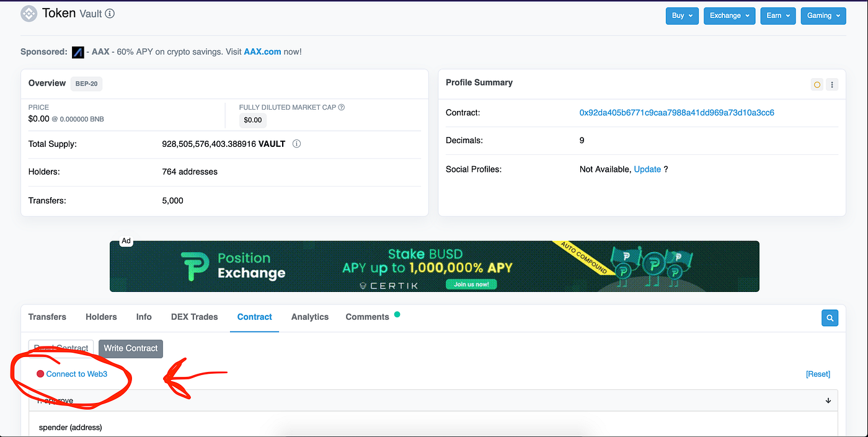Click the Fully Diluted Market Cap help icon
The width and height of the screenshot is (868, 437).
pyautogui.click(x=342, y=107)
